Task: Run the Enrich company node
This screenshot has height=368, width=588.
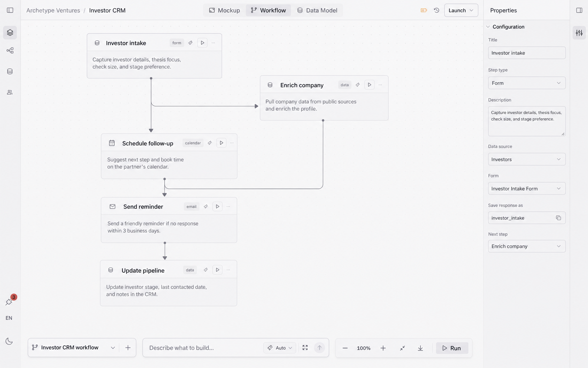Action: pos(369,85)
